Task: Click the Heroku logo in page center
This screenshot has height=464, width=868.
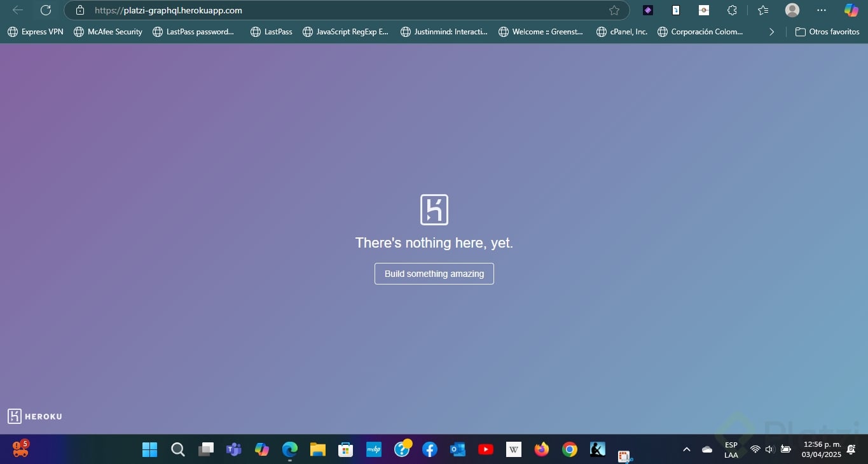Action: coord(434,209)
